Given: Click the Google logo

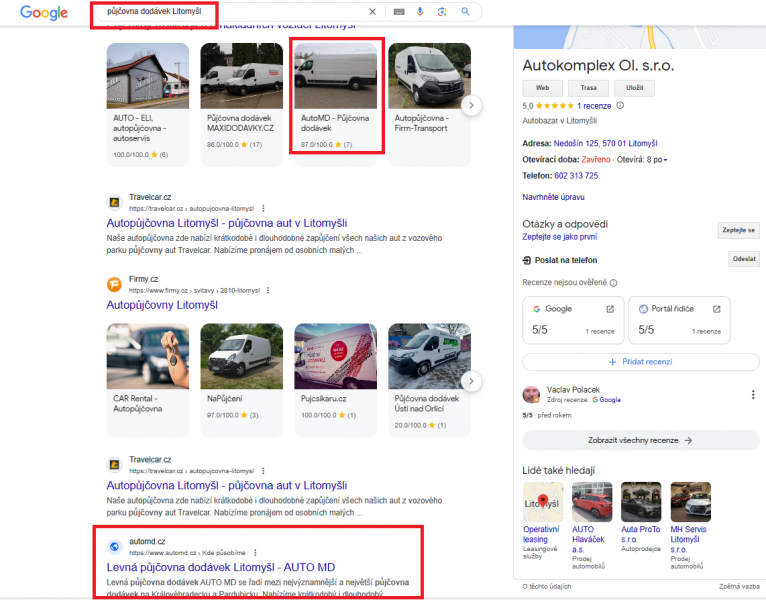Looking at the screenshot, I should tap(44, 12).
